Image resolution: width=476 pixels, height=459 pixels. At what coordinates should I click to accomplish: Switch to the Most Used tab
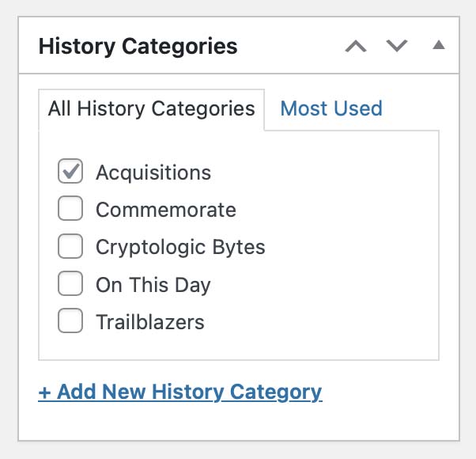coord(331,108)
